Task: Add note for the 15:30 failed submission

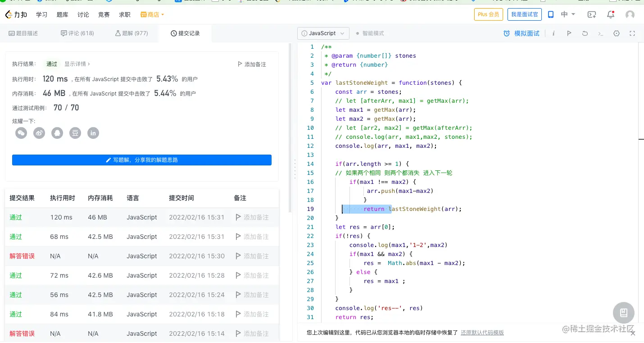Action: (x=252, y=256)
